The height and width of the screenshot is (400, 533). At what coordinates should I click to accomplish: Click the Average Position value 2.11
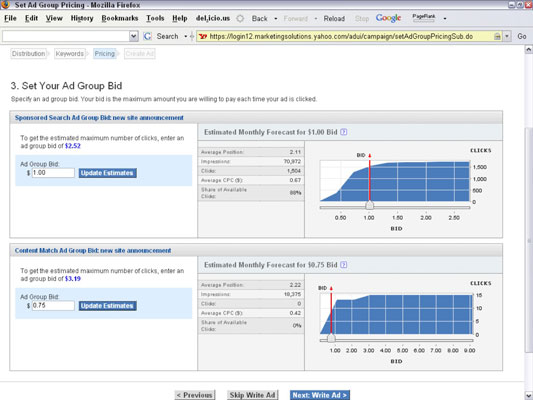tap(295, 152)
